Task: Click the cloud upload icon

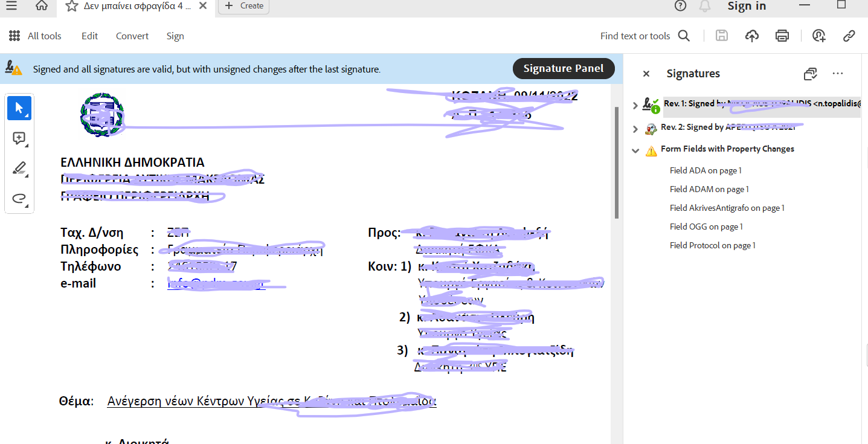Action: click(x=752, y=36)
